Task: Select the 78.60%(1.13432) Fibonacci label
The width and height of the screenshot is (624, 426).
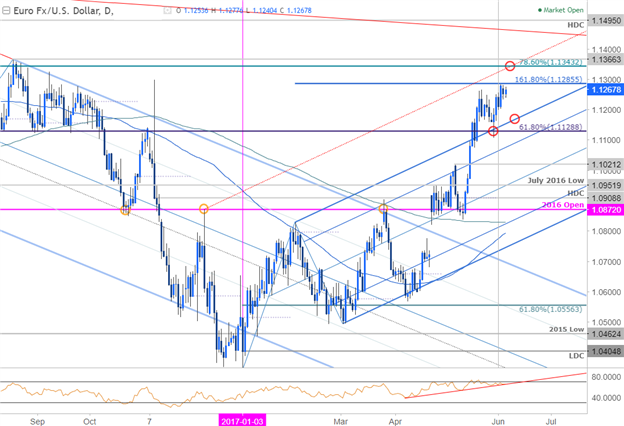Action: coord(551,62)
